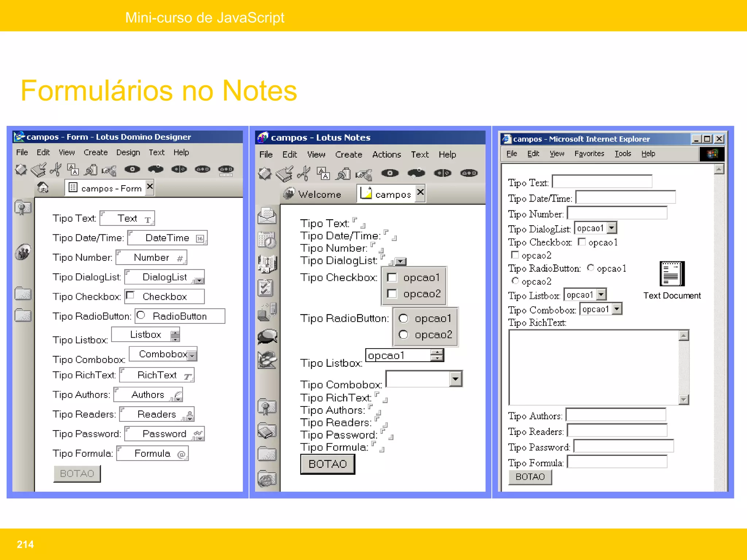The image size is (747, 560).
Task: Click the database book icon in Lotus Notes sidebar
Action: pos(267,431)
